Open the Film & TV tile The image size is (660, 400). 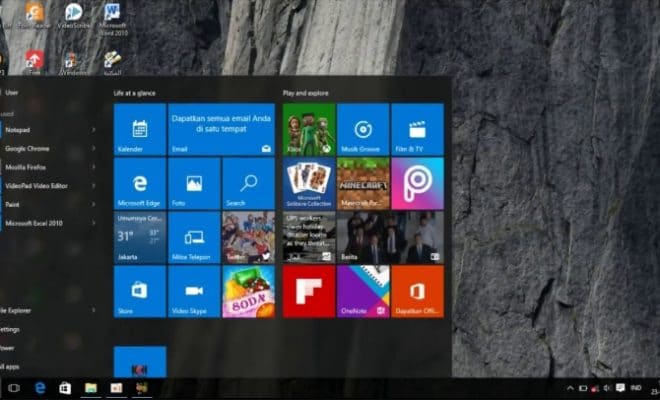417,129
